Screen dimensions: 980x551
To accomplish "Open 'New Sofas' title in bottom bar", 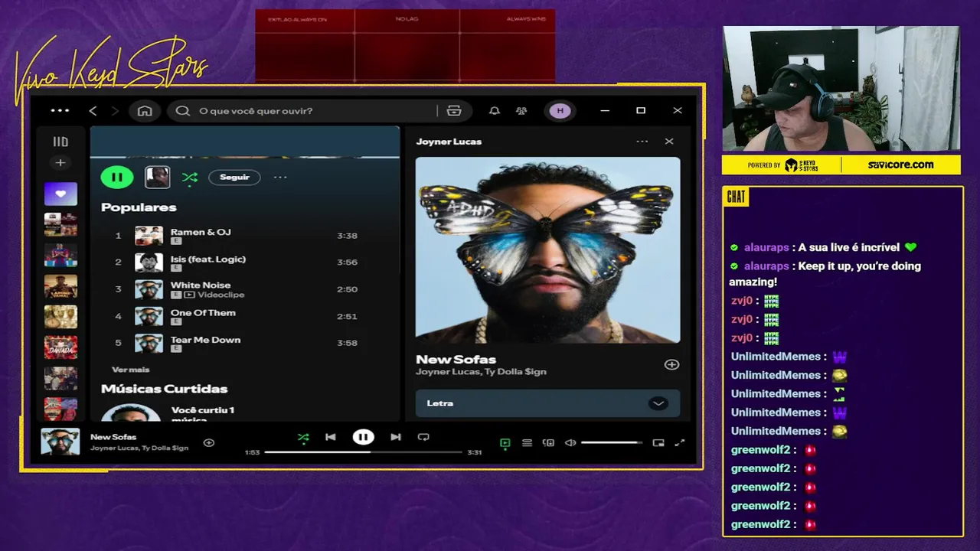I will 113,437.
